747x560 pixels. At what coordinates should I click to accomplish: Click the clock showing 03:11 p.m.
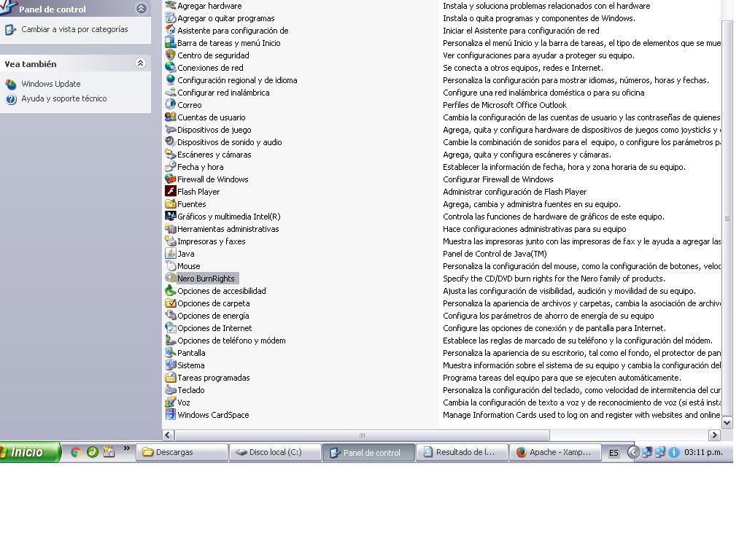coord(703,452)
